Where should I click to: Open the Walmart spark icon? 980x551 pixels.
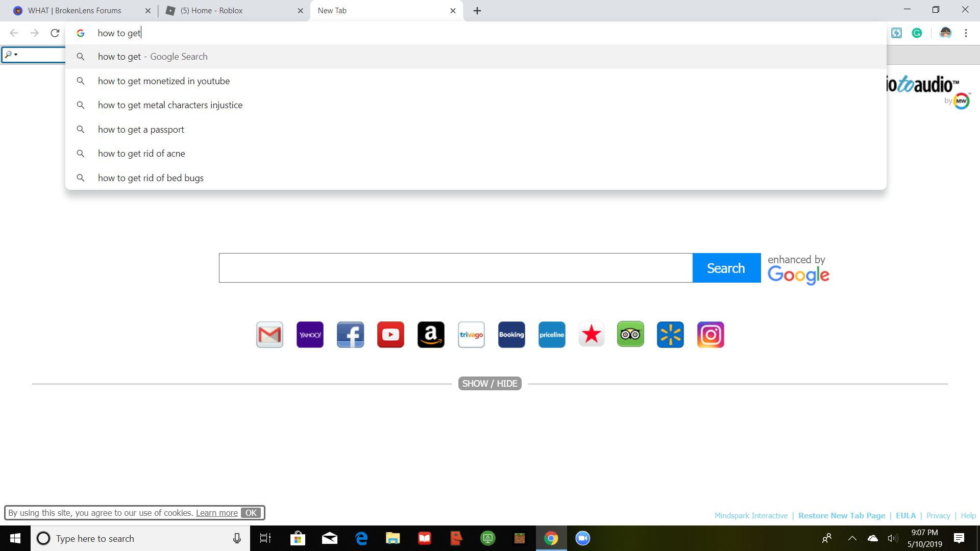[x=670, y=335]
